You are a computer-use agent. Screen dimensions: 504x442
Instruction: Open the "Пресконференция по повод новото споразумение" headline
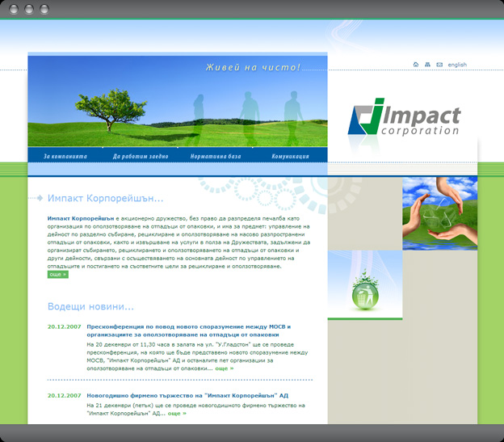click(x=189, y=330)
